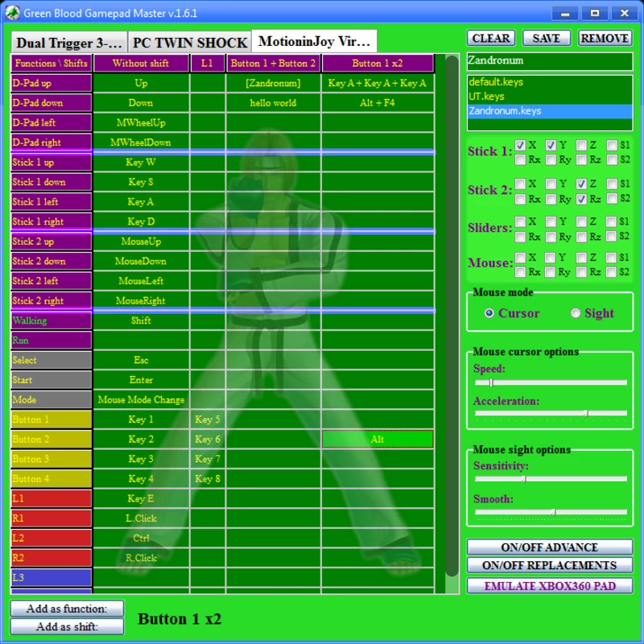Click EMULATE XBOX360 PAD button
Image resolution: width=644 pixels, height=644 pixels.
550,586
